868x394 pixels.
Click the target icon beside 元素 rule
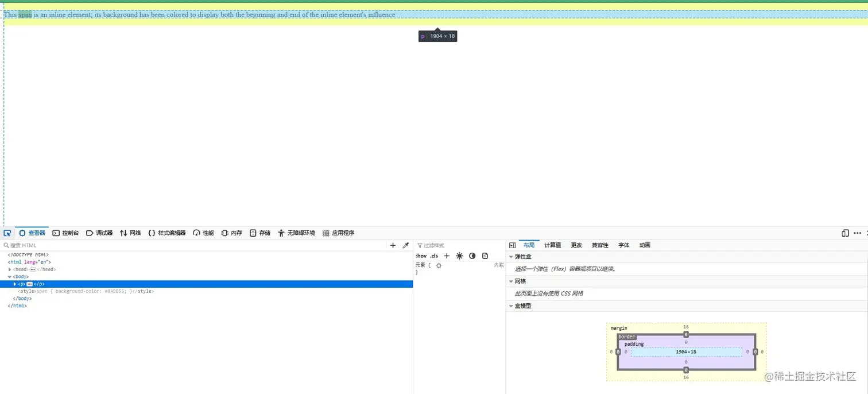tap(439, 265)
